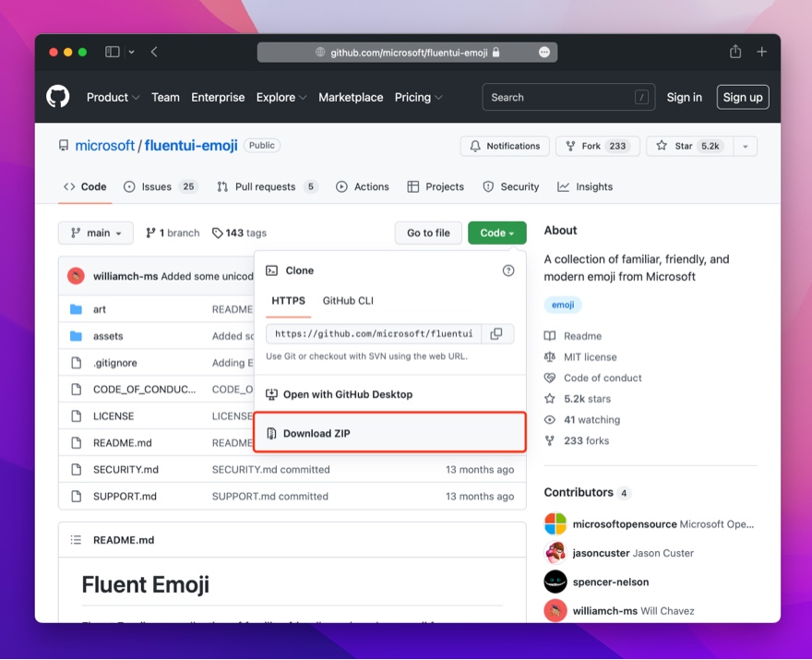812x660 pixels.
Task: Click the emoji topic tag
Action: pyautogui.click(x=563, y=305)
